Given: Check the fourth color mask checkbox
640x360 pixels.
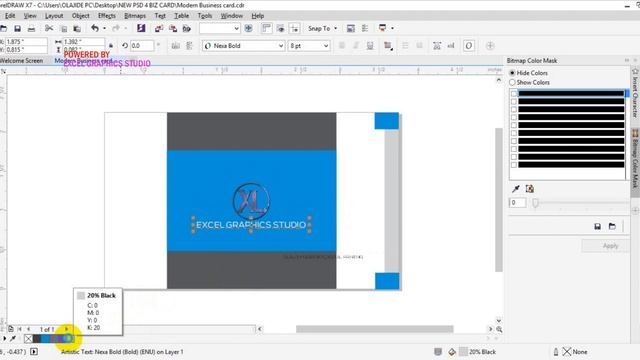Looking at the screenshot, I should [514, 117].
